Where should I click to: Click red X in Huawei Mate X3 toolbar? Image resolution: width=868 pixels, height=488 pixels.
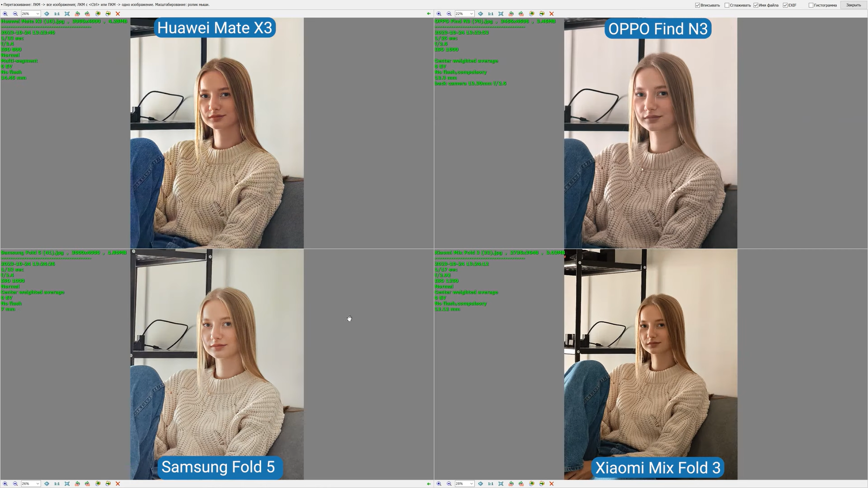[118, 14]
